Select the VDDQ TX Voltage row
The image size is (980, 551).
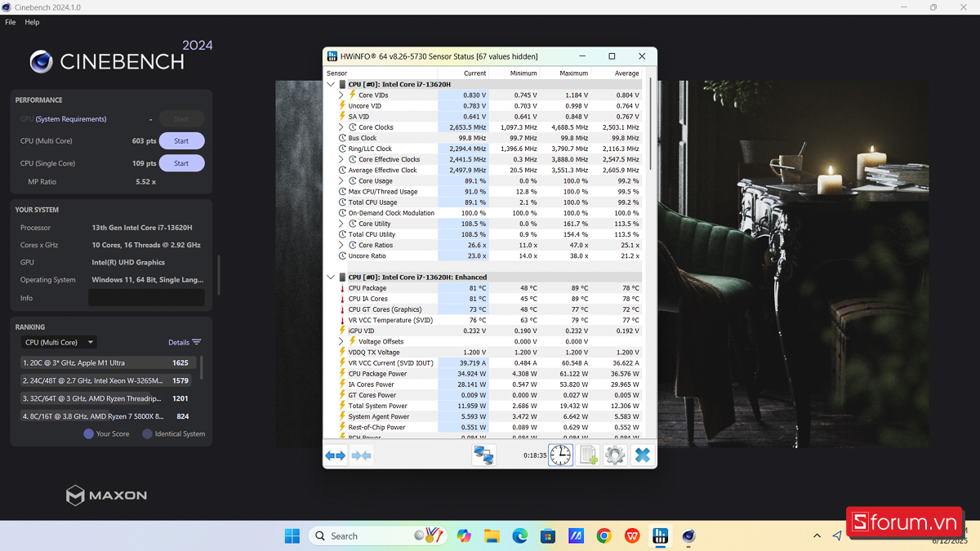(483, 352)
